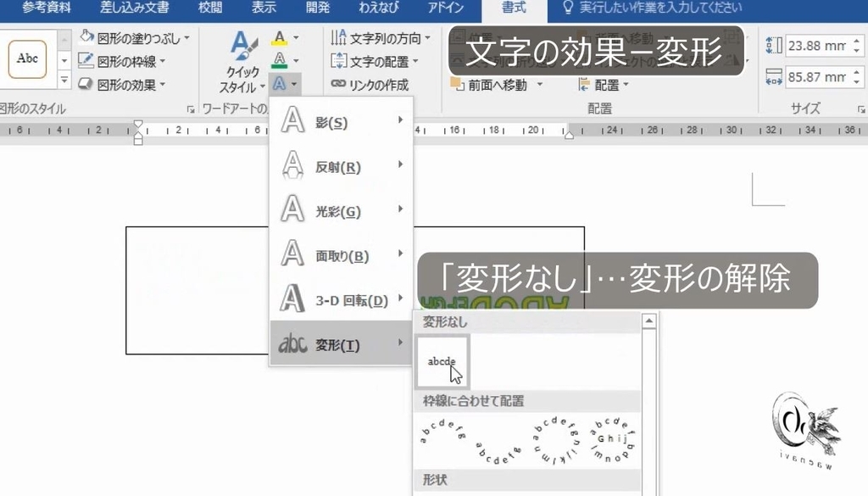Open the 図形のスタイル dialog launcher

pyautogui.click(x=191, y=109)
